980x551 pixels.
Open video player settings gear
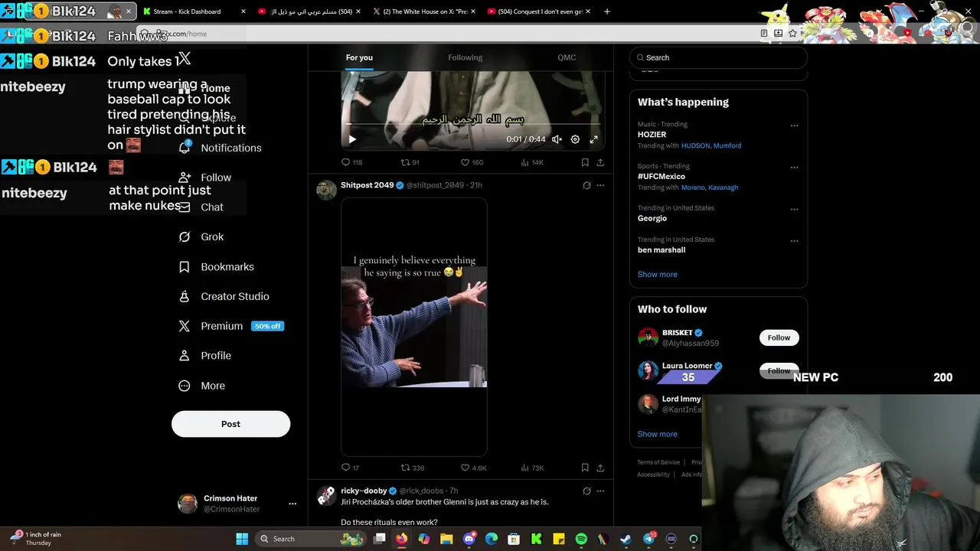coord(575,139)
